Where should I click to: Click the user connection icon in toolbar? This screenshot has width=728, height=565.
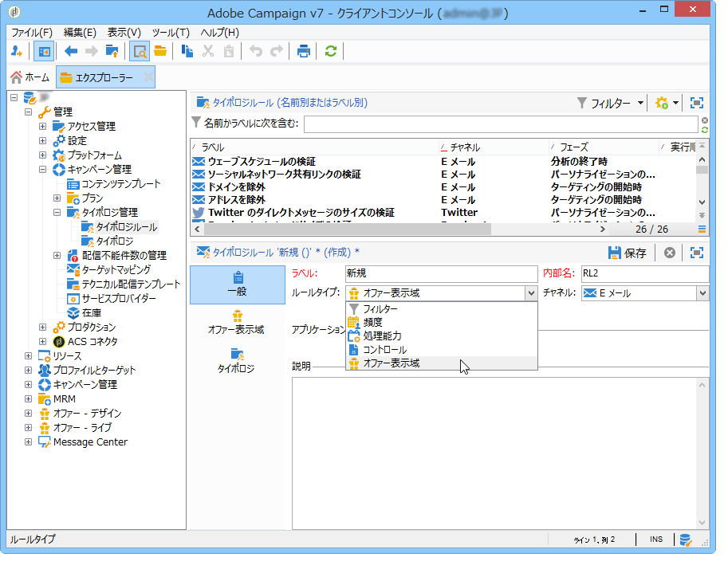[17, 51]
